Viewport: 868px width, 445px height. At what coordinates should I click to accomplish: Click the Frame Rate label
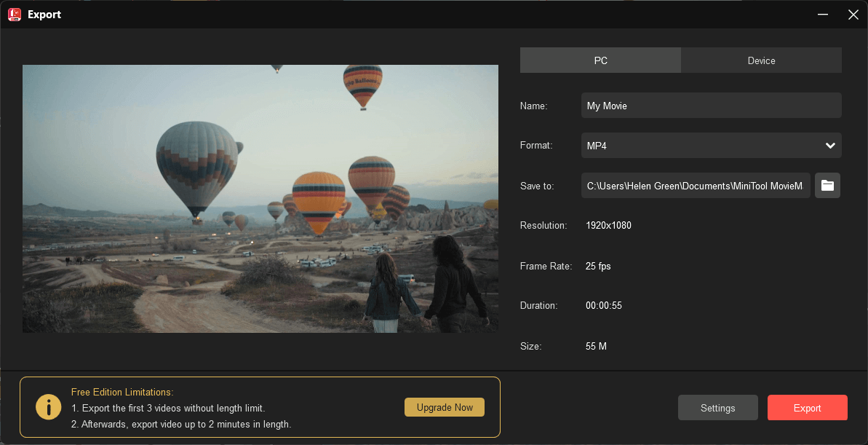(546, 266)
